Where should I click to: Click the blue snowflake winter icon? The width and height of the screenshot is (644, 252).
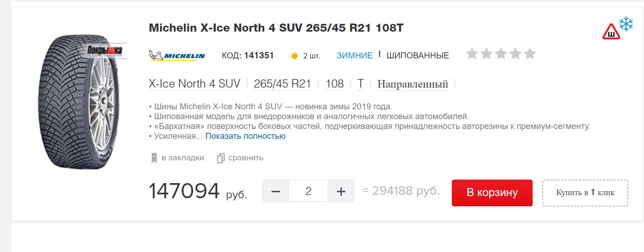coord(626,24)
